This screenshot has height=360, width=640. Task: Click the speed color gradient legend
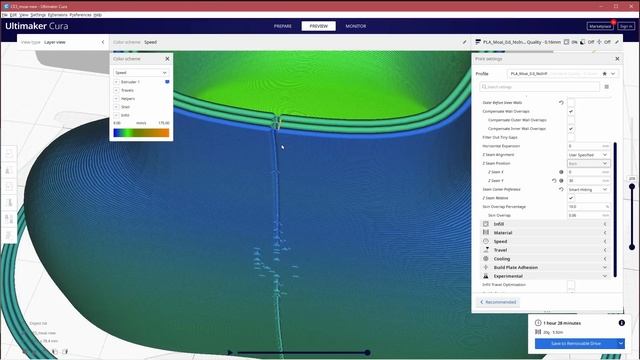coord(141,133)
